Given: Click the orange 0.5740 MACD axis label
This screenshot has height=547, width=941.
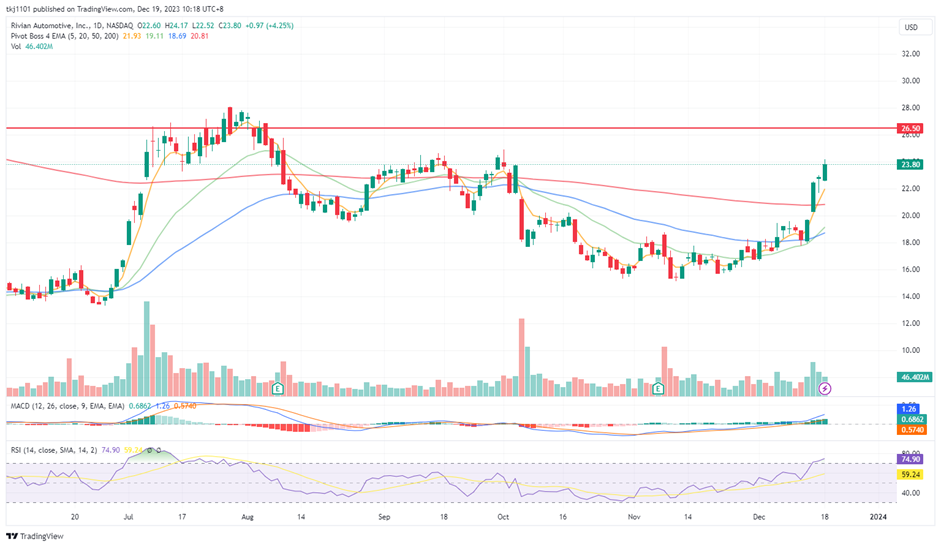Looking at the screenshot, I should click(x=911, y=430).
